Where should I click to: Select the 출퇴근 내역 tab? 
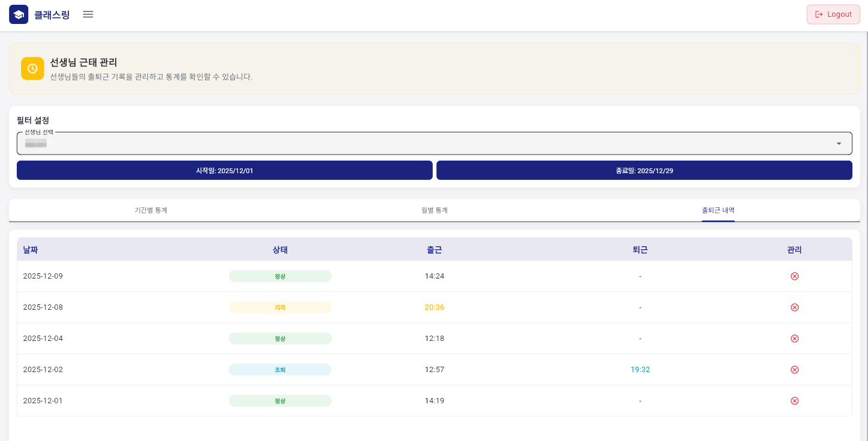(718, 210)
